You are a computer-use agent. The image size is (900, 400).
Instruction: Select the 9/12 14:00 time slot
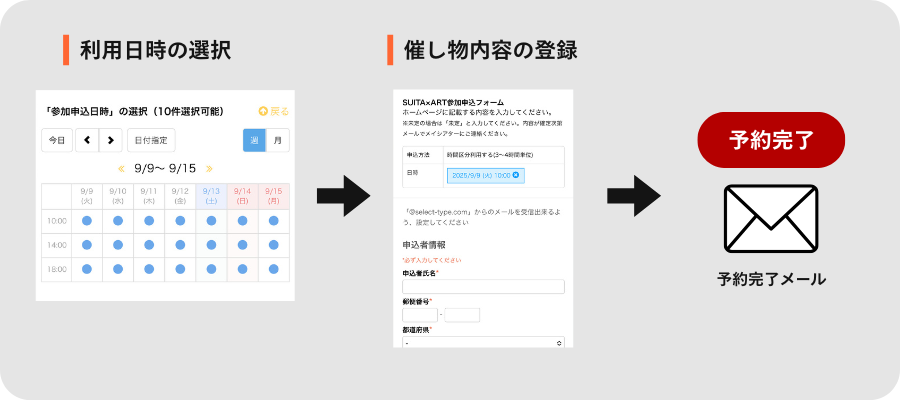point(180,244)
